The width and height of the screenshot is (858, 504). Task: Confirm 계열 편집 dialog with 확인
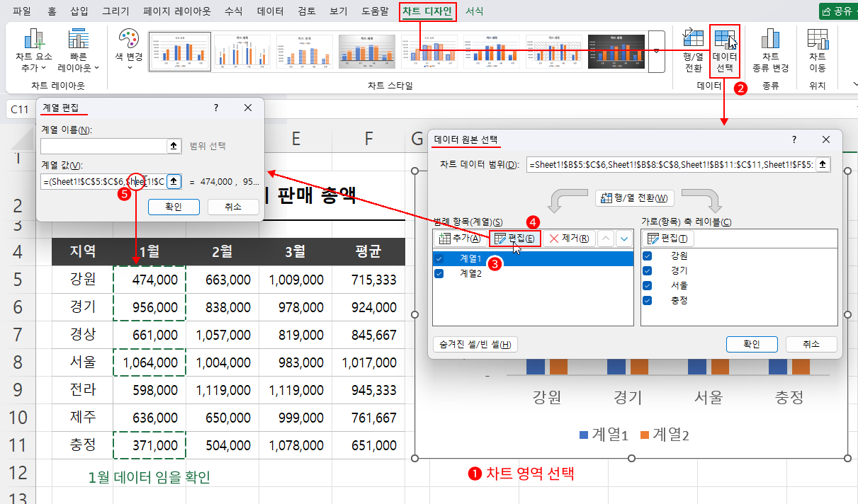174,207
